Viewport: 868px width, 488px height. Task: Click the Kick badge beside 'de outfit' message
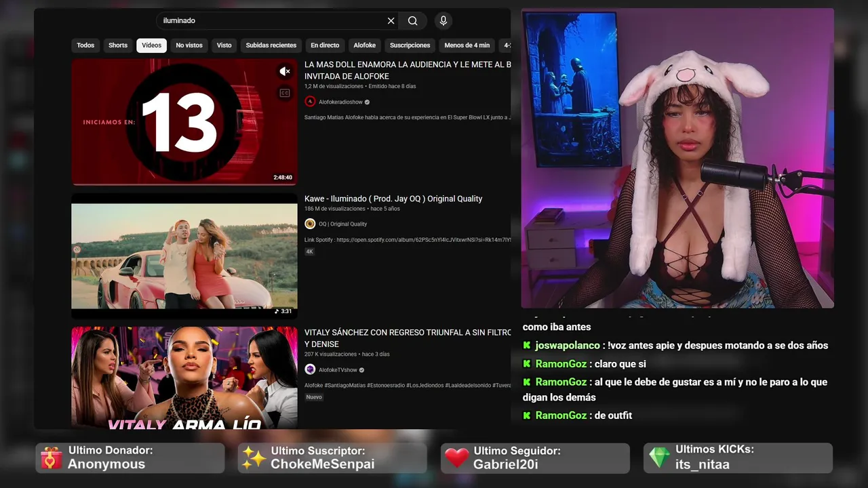[x=527, y=415]
